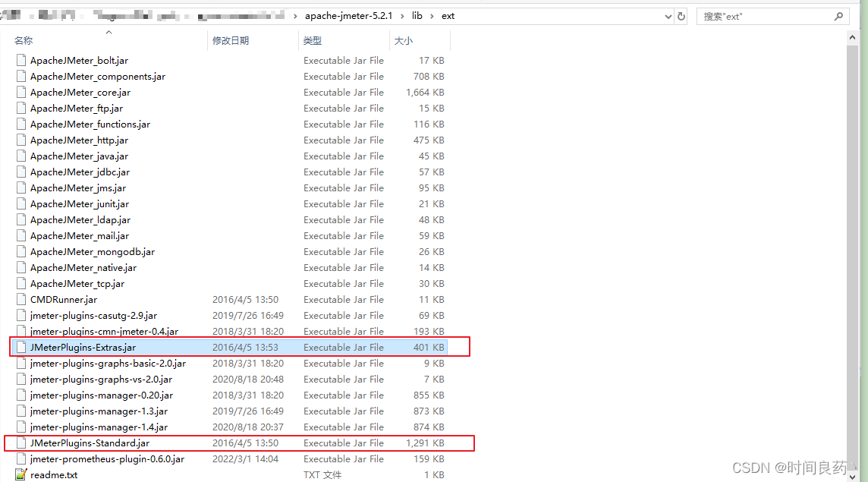The height and width of the screenshot is (482, 868).
Task: Click the refresh icon beside the address bar
Action: click(x=681, y=17)
